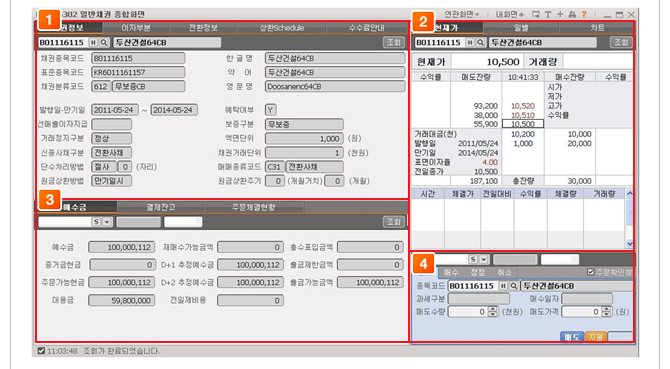Click the account number field in 예수금 panel
The height and width of the screenshot is (369, 670).
[x=65, y=222]
